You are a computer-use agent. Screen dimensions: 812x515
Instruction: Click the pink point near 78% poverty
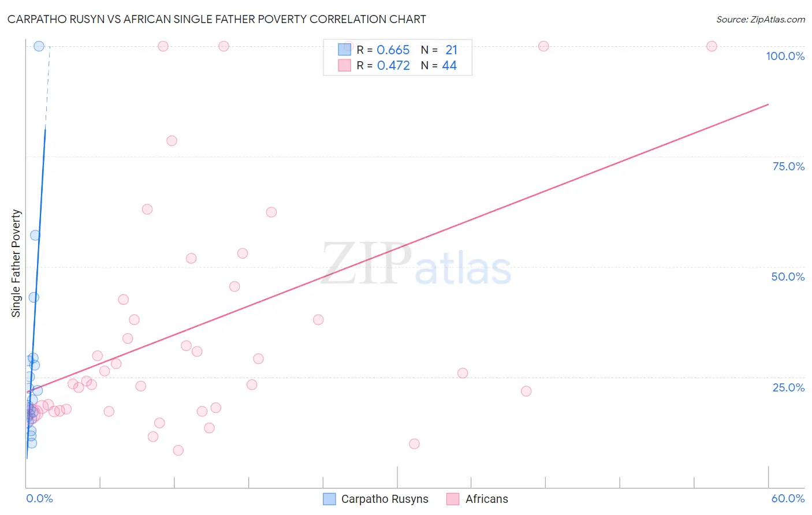click(172, 141)
